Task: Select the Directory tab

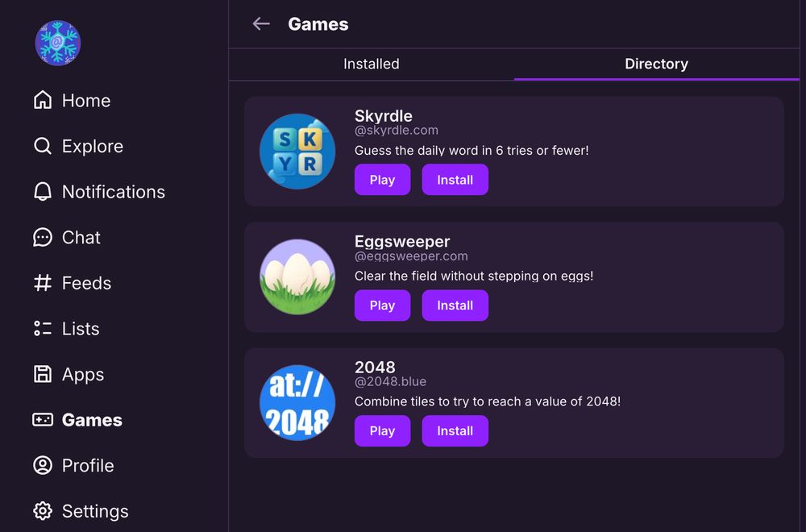Action: click(x=656, y=64)
